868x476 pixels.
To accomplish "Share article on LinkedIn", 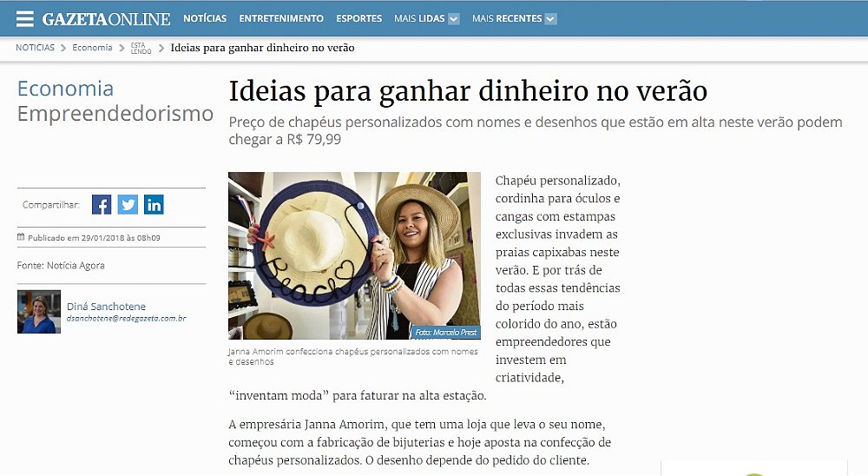I will 154,204.
